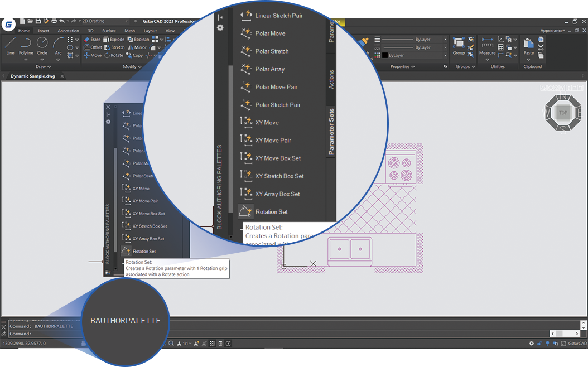Expand the Polyline dropdown arrow

click(x=26, y=60)
